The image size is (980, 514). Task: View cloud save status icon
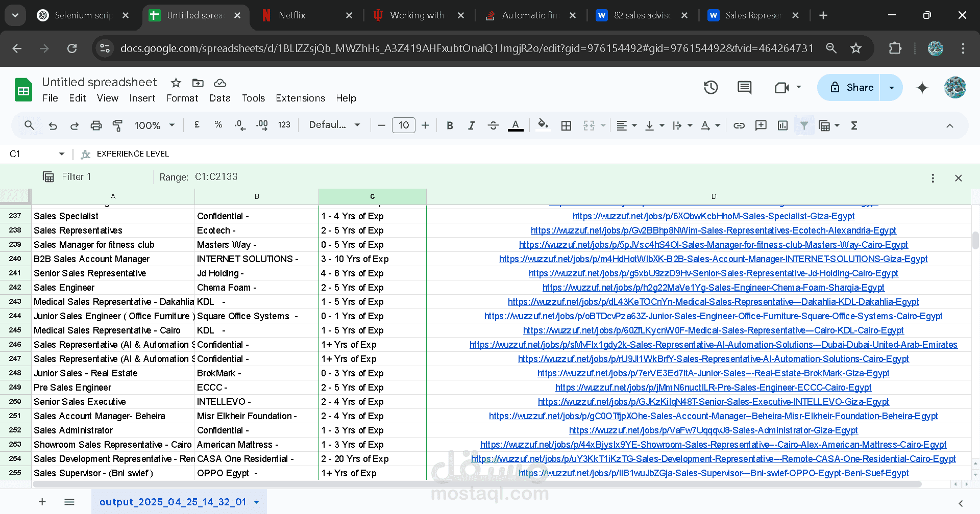click(219, 83)
